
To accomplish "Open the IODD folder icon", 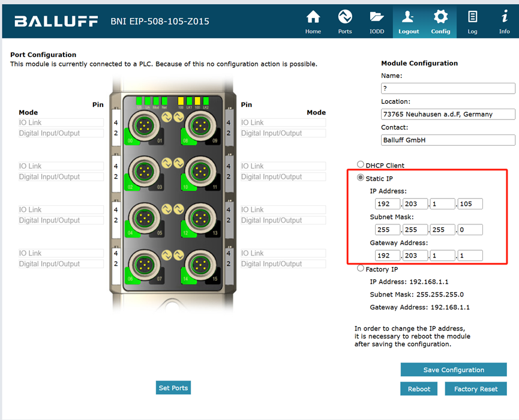I will pos(377,17).
